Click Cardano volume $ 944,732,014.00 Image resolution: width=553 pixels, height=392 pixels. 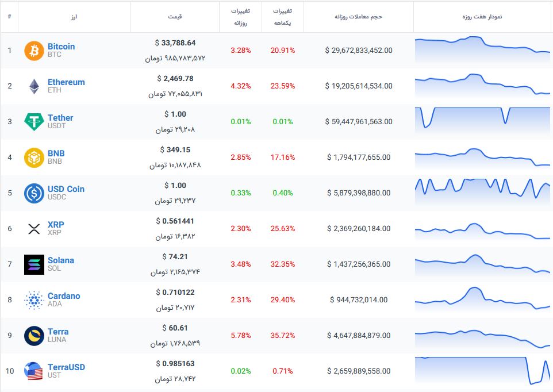[x=358, y=299]
